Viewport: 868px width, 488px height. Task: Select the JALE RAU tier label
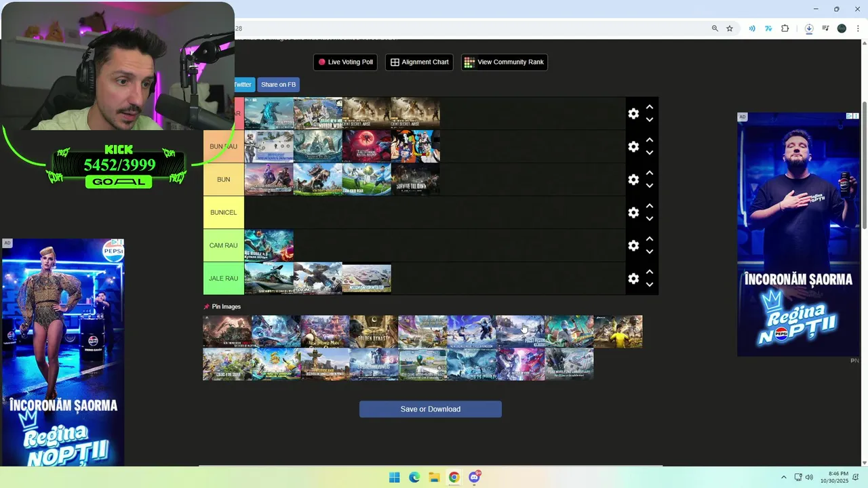(224, 279)
